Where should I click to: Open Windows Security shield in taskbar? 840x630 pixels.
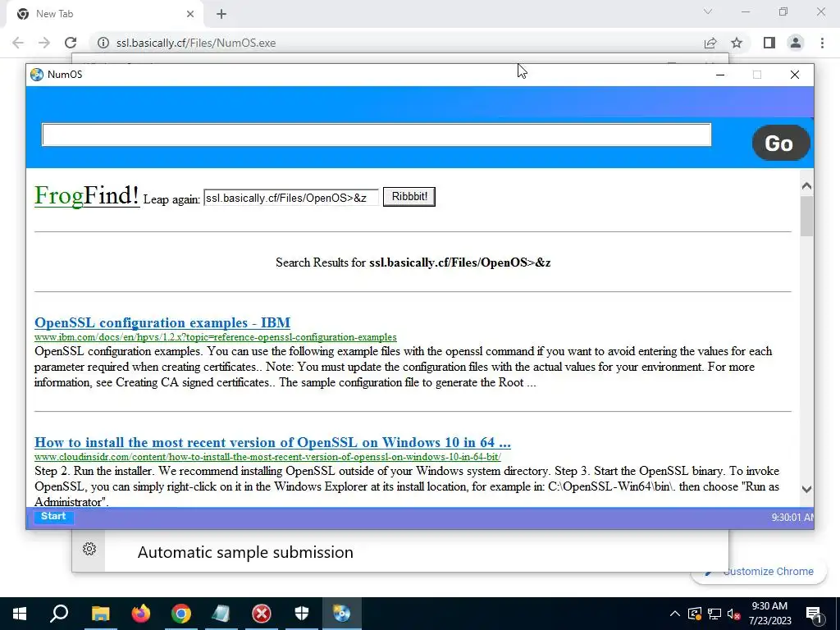302,614
